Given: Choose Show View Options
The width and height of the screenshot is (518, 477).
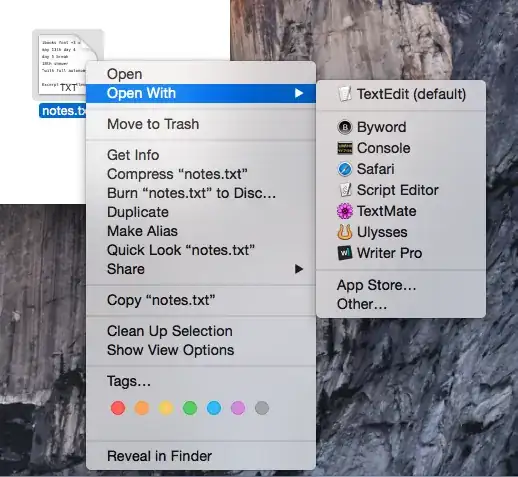Looking at the screenshot, I should [x=201, y=350].
